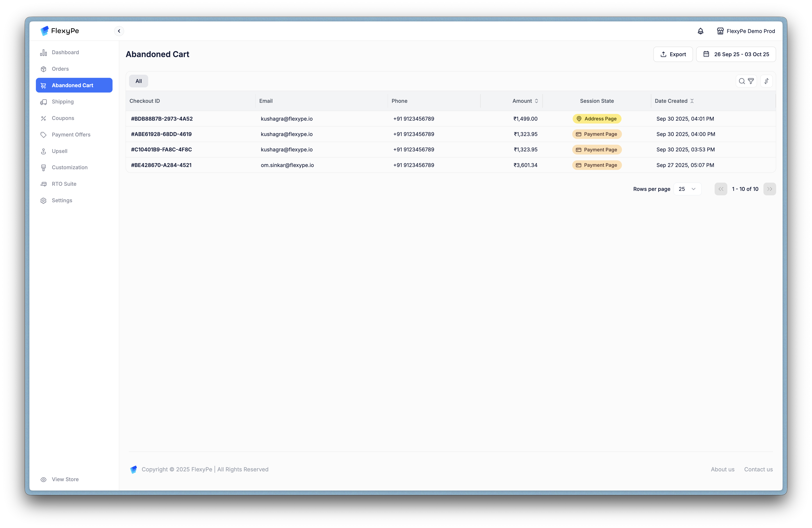Click the notification bell icon
This screenshot has width=812, height=528.
(700, 31)
